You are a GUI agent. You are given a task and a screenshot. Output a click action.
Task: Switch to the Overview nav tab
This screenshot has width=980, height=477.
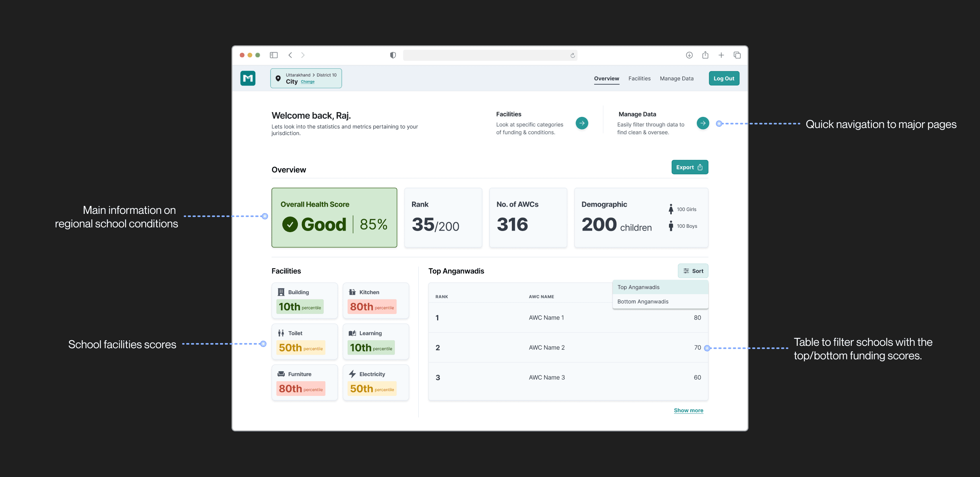click(x=607, y=79)
